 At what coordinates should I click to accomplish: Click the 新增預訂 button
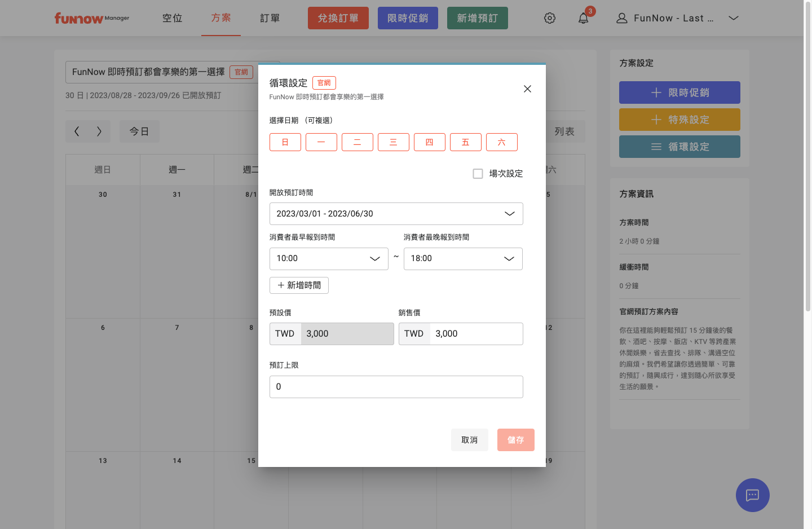[x=478, y=18]
